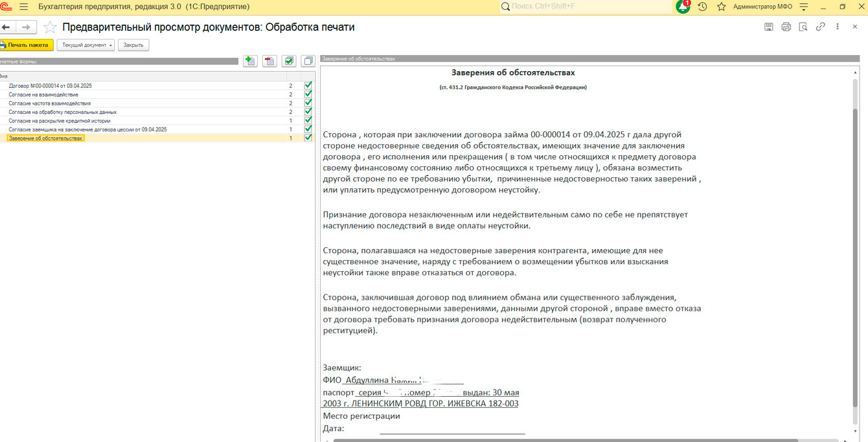The image size is (868, 442).
Task: Click the search field Поиск Ctrl+Shift+F
Action: point(586,6)
